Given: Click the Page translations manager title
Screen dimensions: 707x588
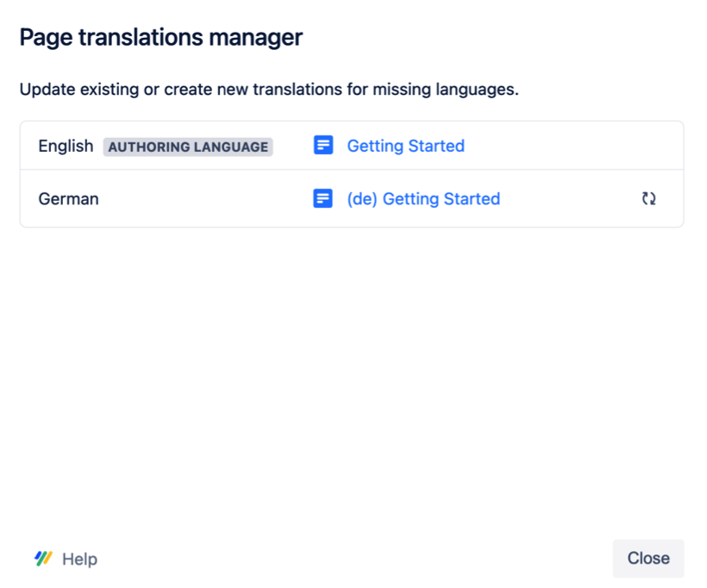Looking at the screenshot, I should [x=160, y=37].
